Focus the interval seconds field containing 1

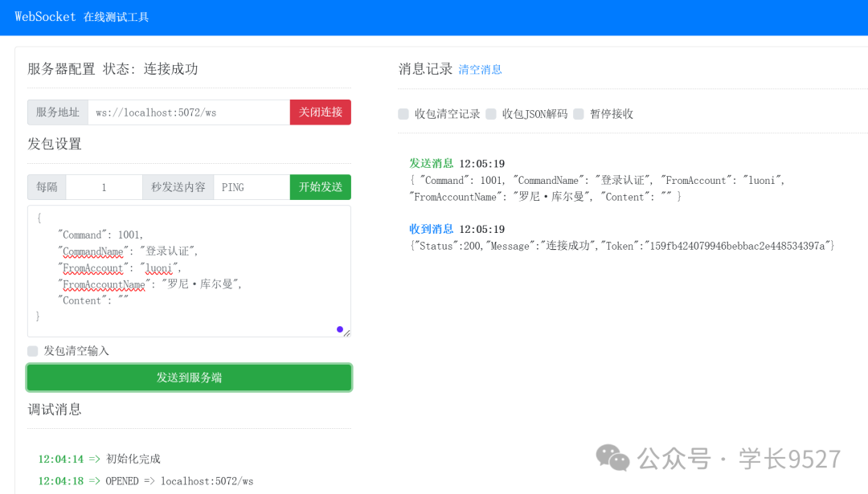click(x=104, y=187)
